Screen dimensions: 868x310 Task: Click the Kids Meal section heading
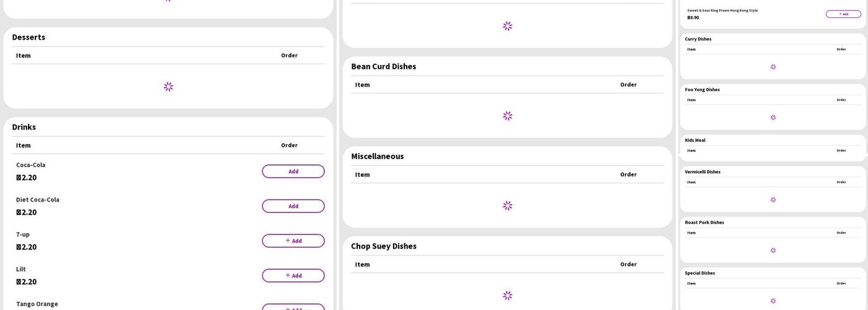pos(695,140)
